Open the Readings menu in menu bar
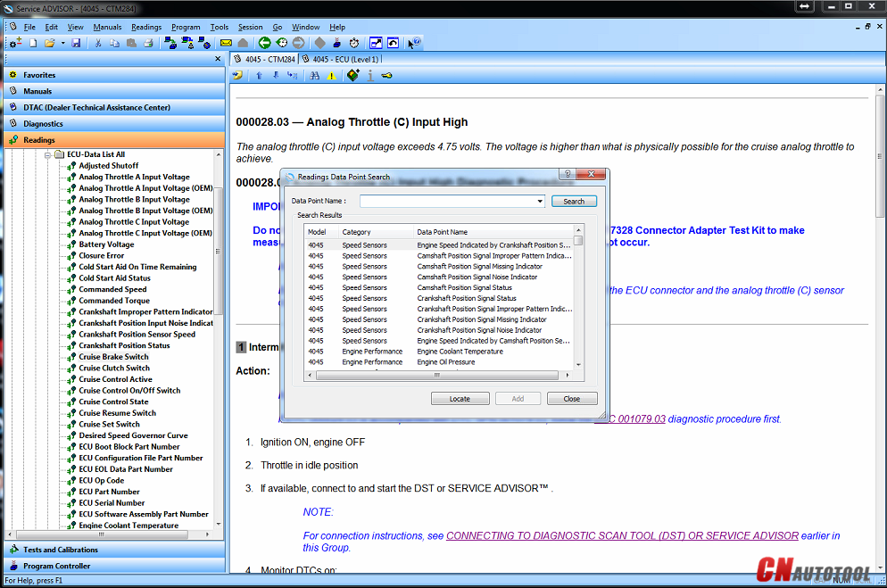 (146, 27)
